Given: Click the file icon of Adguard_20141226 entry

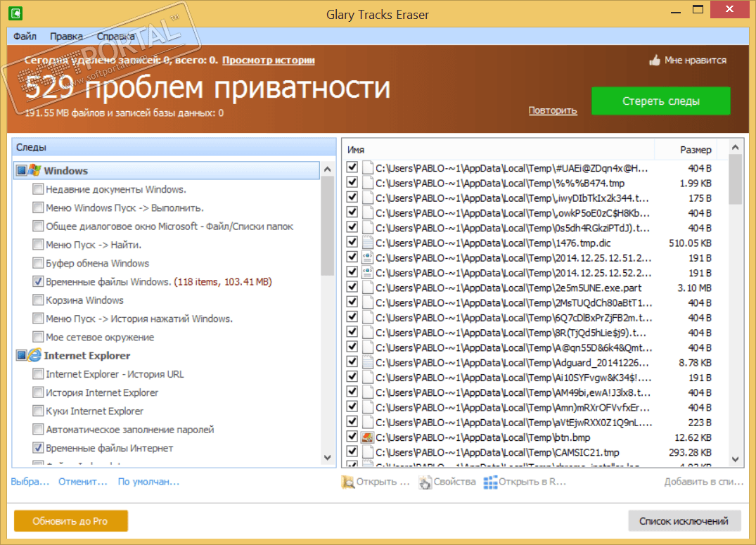Looking at the screenshot, I should (367, 363).
